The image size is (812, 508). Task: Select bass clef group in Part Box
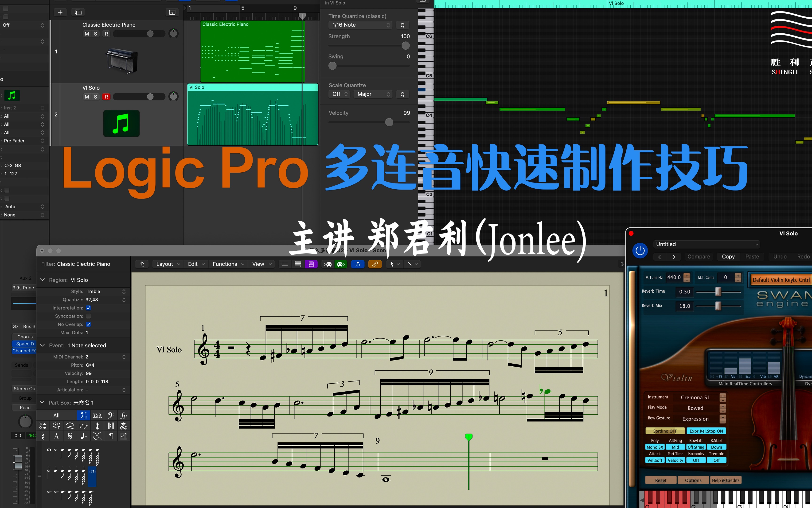[111, 416]
